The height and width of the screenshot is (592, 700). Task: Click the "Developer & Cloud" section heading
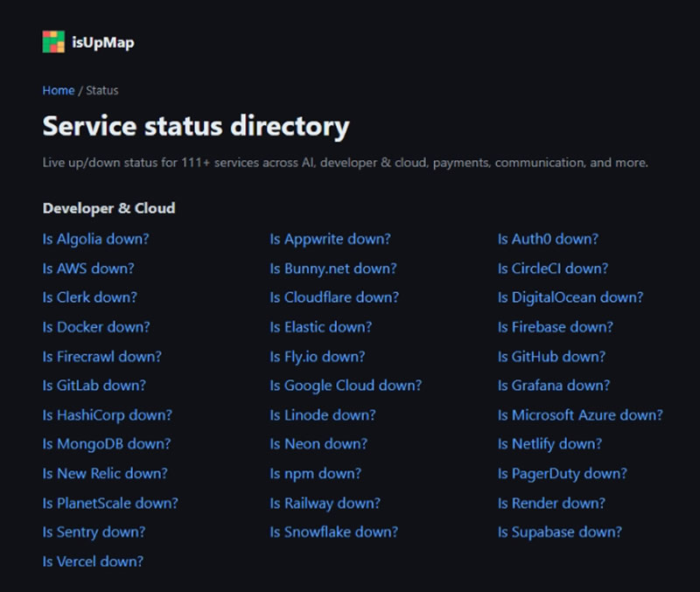(108, 208)
